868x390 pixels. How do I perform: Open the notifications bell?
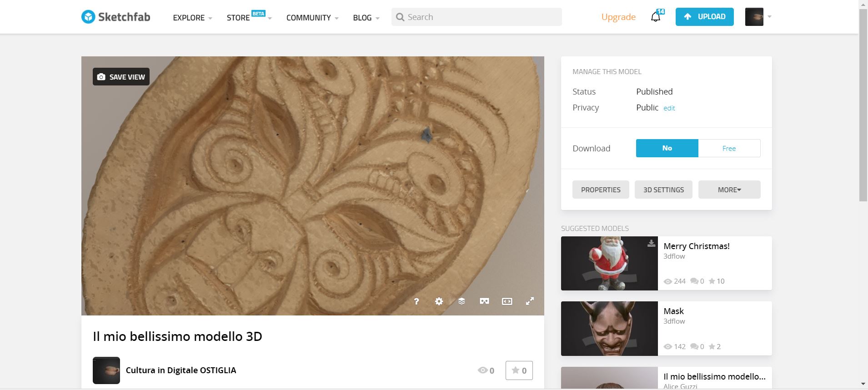[x=656, y=17]
